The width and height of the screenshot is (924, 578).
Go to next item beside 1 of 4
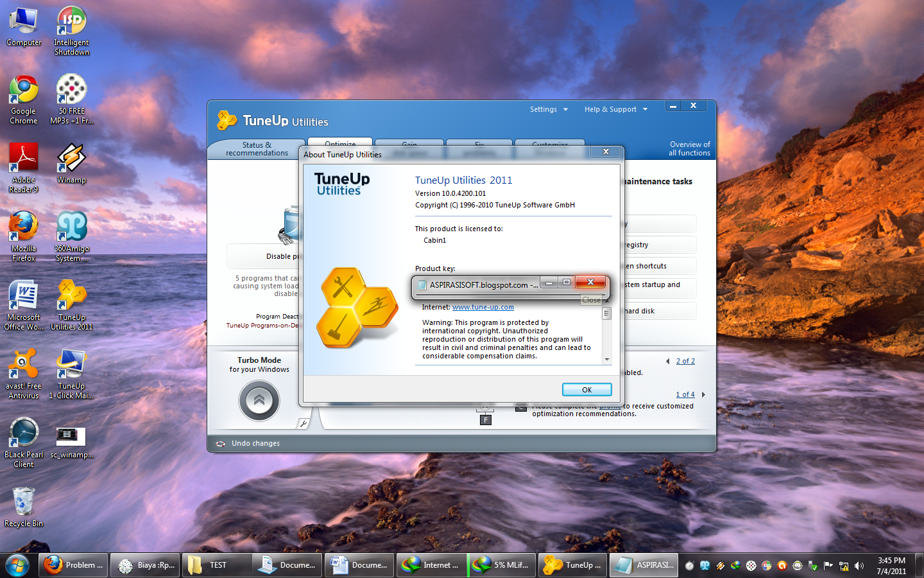pyautogui.click(x=703, y=395)
